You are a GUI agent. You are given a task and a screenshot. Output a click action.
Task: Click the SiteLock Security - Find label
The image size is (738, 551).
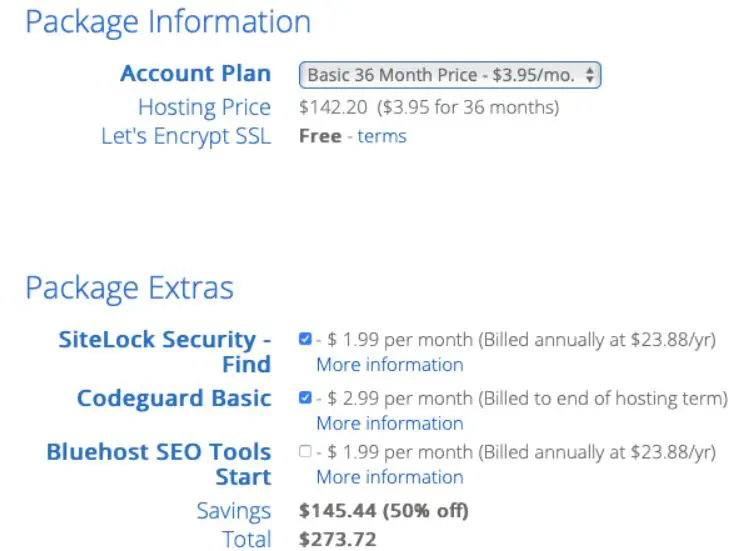click(165, 352)
